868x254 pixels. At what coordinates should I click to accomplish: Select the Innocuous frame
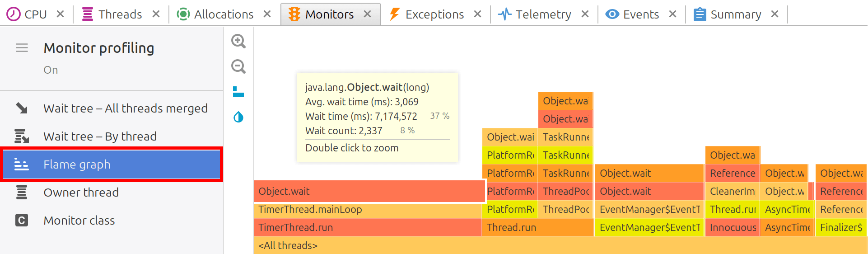(x=732, y=227)
